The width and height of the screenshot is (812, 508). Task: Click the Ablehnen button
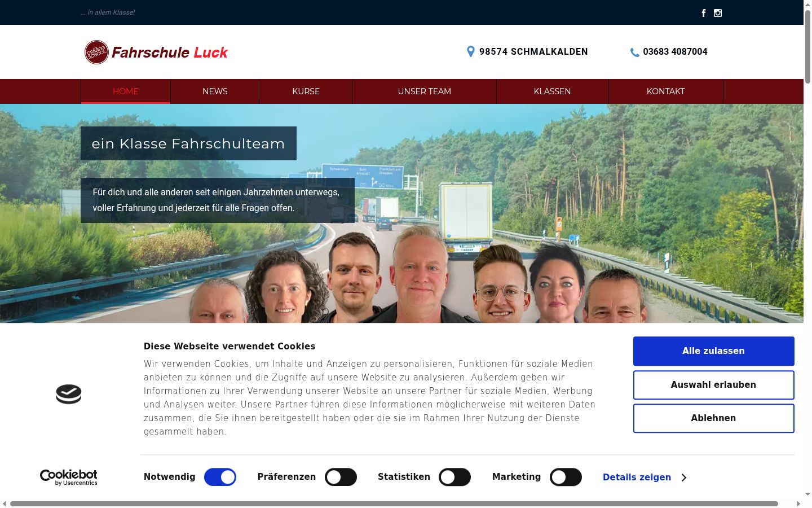click(714, 418)
